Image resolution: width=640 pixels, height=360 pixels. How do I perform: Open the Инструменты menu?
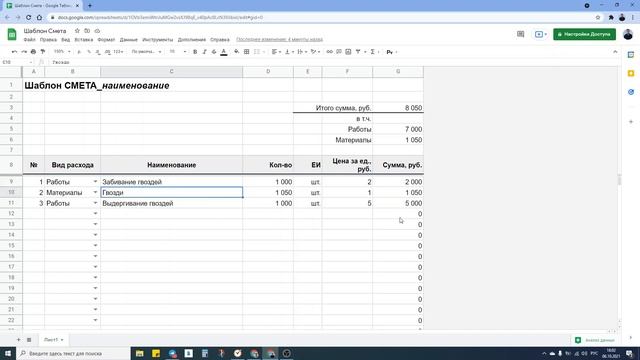coord(158,40)
